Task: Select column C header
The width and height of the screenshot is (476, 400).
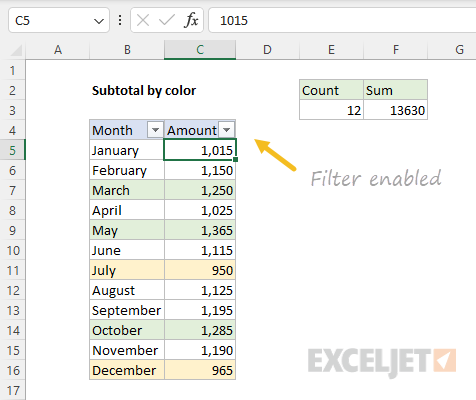Action: click(200, 50)
